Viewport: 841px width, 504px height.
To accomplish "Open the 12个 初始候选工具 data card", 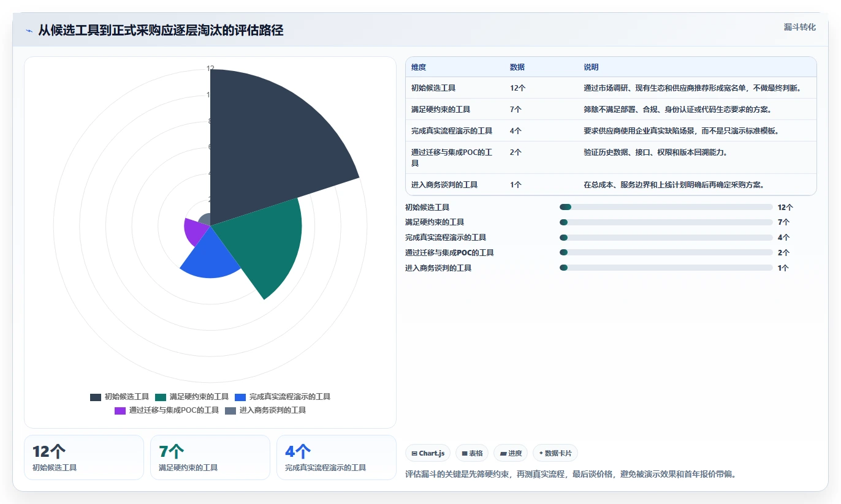I will [x=84, y=457].
